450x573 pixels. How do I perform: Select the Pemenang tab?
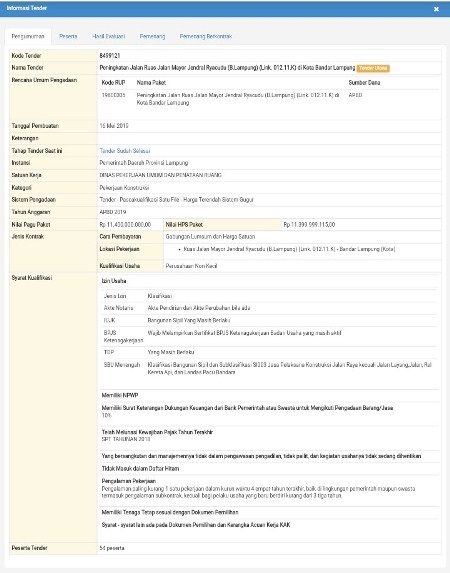(152, 37)
